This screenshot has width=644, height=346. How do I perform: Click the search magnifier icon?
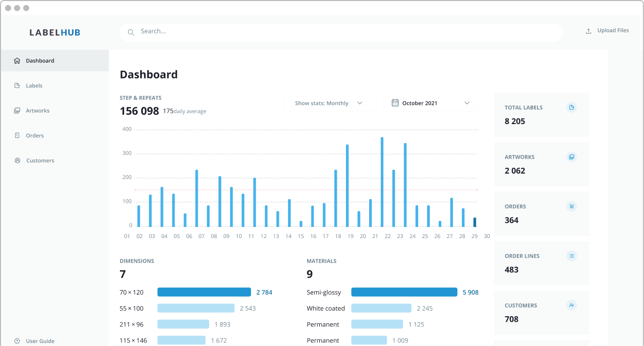coord(131,32)
